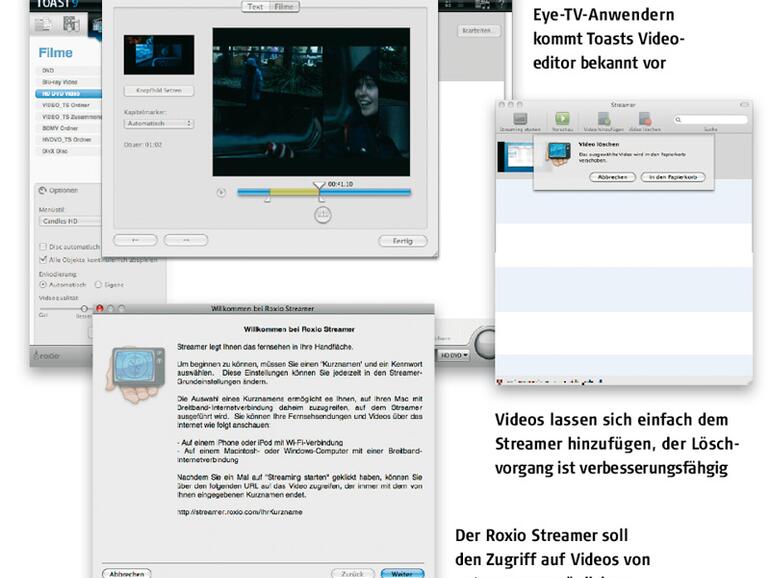
Task: Click the Fertig button
Action: point(403,241)
